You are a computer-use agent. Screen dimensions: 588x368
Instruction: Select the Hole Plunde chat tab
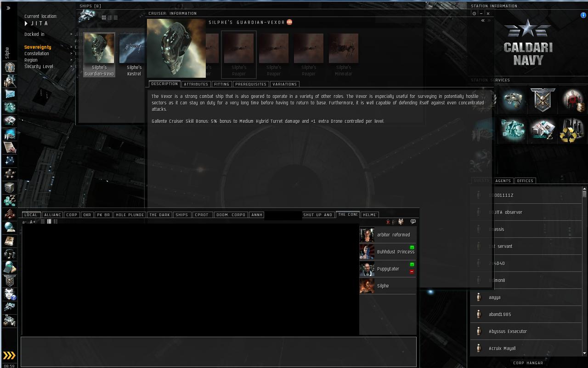tap(130, 215)
